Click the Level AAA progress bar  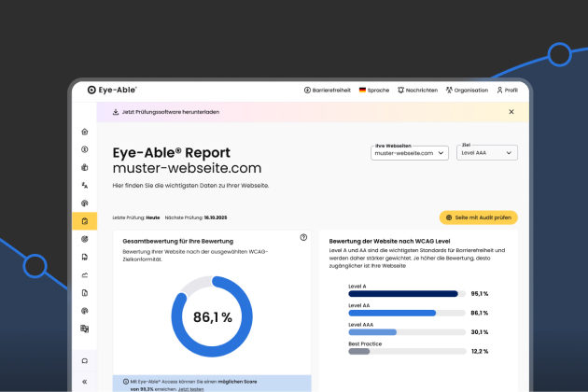coord(404,331)
